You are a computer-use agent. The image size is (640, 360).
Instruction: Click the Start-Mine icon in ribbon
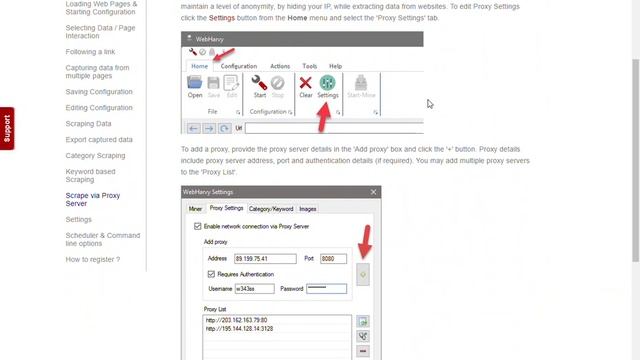[x=361, y=82]
